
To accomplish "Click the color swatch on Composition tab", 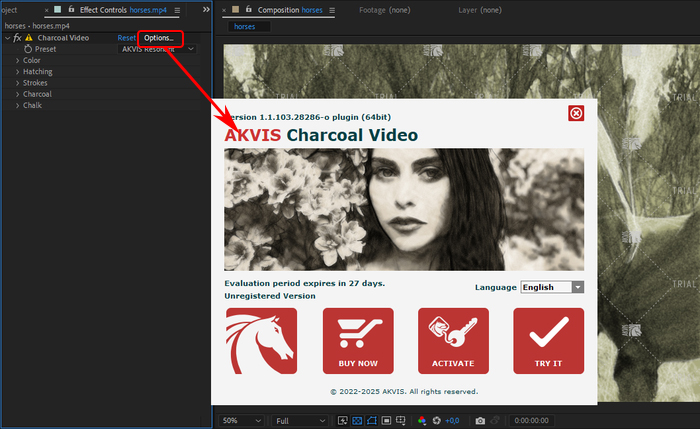I will [x=235, y=9].
